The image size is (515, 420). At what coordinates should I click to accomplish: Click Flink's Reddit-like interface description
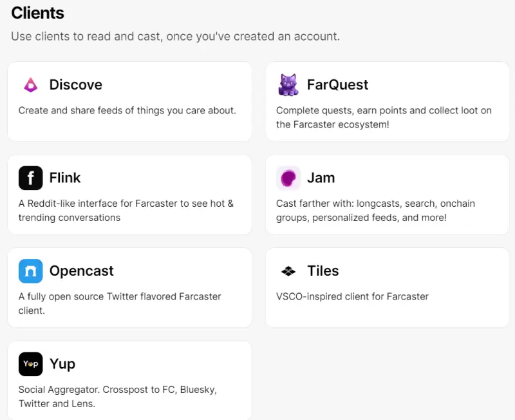coord(126,210)
